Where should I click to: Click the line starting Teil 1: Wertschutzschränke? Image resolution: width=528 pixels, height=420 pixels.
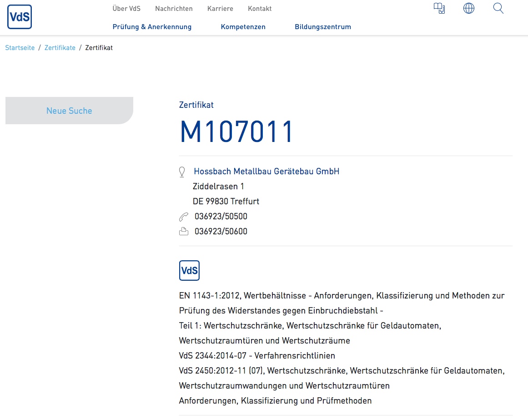tap(310, 326)
